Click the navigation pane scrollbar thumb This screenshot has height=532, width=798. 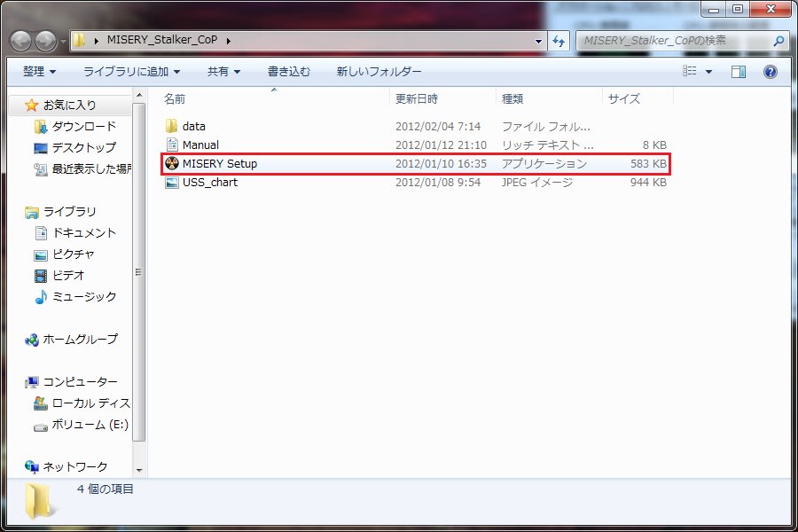(x=139, y=272)
